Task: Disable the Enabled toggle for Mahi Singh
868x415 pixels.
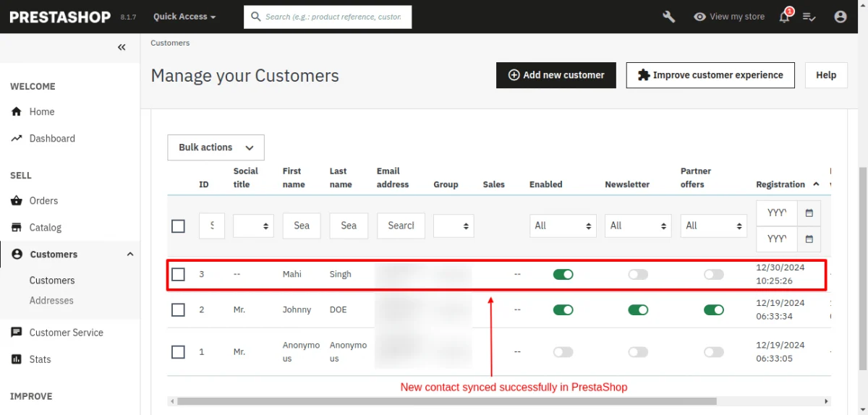Action: click(563, 274)
